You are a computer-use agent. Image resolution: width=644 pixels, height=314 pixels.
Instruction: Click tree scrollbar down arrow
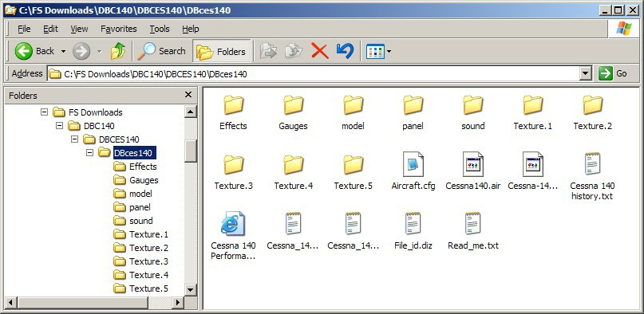click(190, 289)
